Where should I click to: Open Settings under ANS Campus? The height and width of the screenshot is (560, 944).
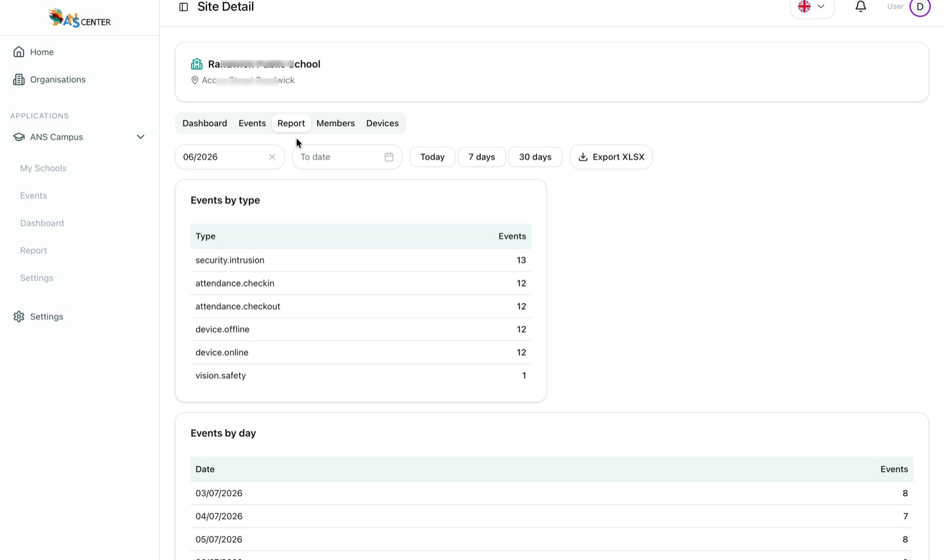point(37,278)
